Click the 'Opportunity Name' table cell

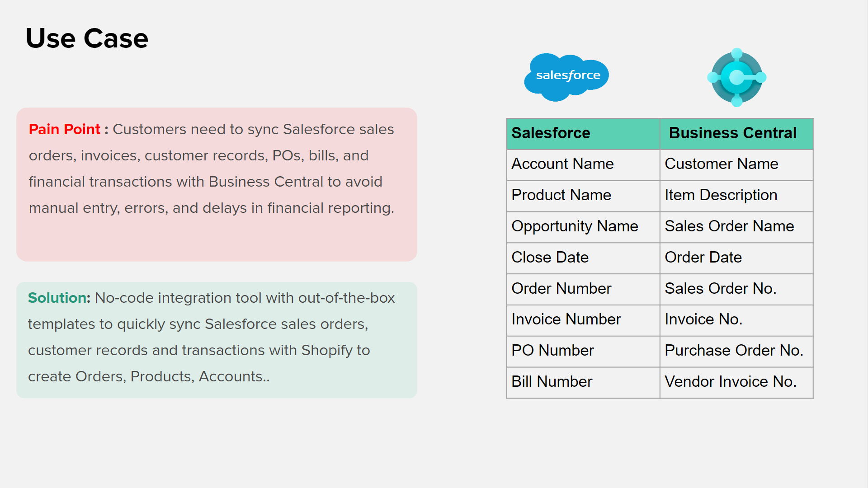[x=583, y=226]
